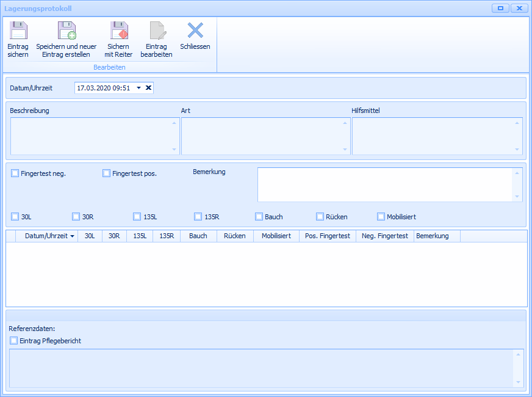Sort by the Datum/Uhrzeit column header arrow
This screenshot has height=397, width=532.
(73, 236)
